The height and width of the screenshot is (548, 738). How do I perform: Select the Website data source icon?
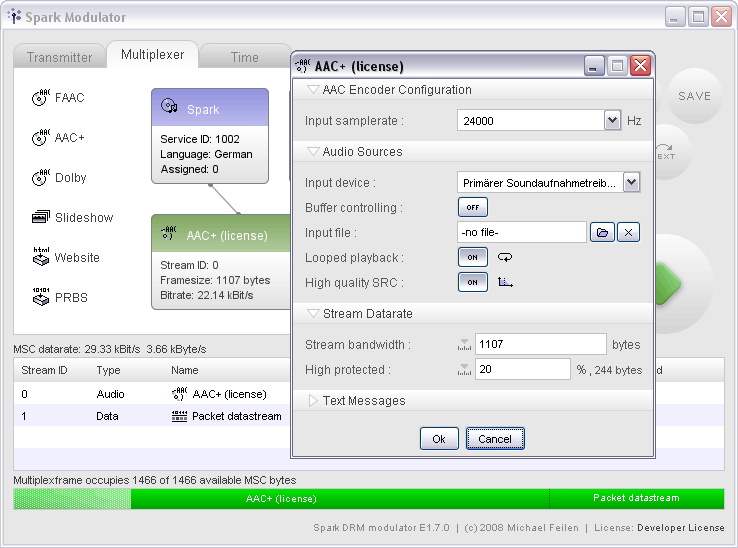41,257
